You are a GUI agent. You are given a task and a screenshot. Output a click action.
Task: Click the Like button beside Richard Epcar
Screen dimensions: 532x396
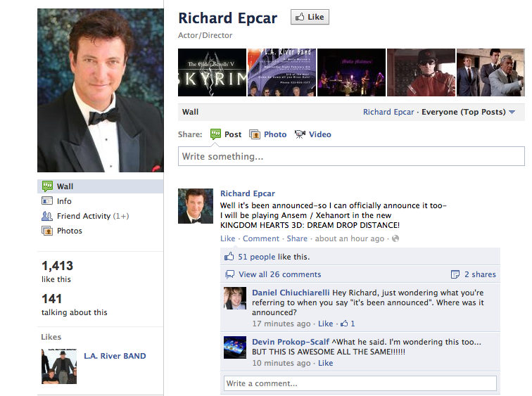(310, 17)
